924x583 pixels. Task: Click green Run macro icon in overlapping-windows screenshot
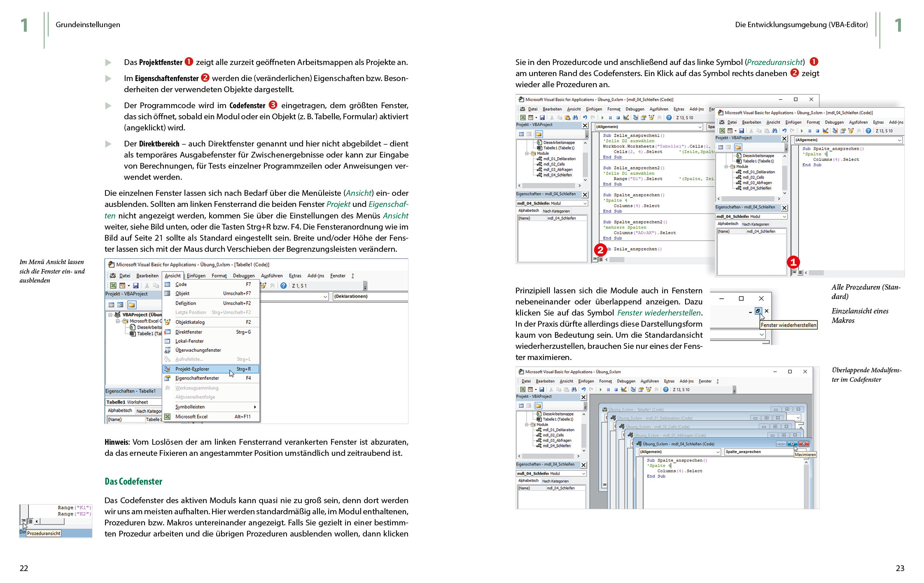pos(601,390)
